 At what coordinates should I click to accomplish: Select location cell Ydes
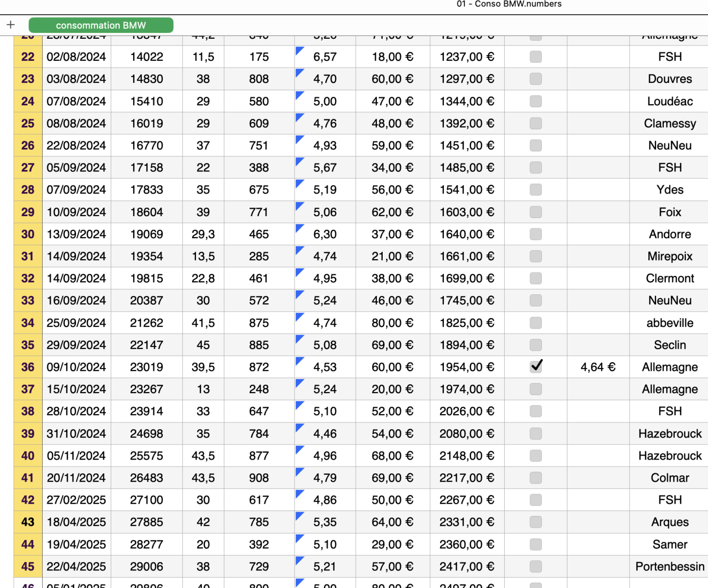(x=670, y=190)
